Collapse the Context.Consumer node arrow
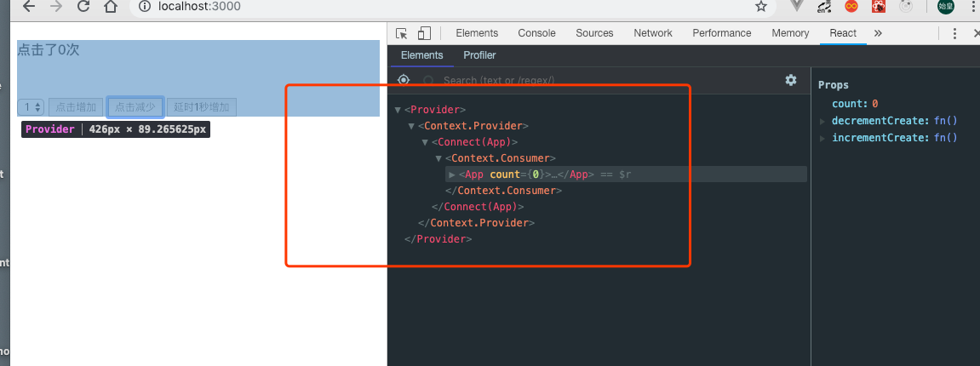The image size is (980, 366). click(438, 158)
